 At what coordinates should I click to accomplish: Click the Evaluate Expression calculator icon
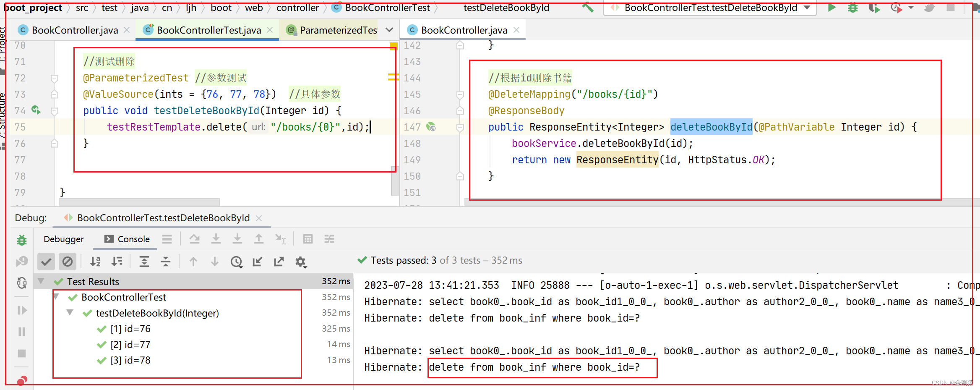(x=308, y=239)
